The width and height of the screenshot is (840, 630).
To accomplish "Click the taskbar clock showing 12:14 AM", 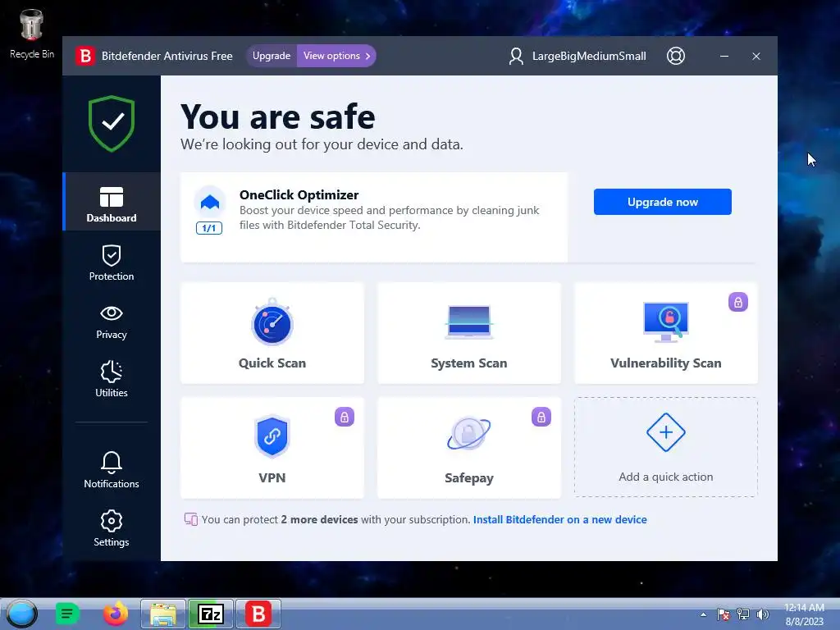I will click(x=804, y=614).
